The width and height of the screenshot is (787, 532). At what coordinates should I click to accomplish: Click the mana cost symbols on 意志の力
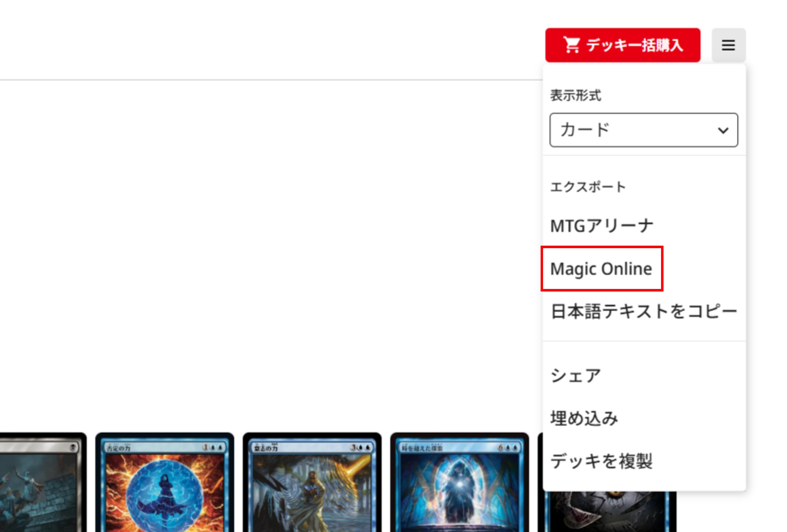pos(360,447)
